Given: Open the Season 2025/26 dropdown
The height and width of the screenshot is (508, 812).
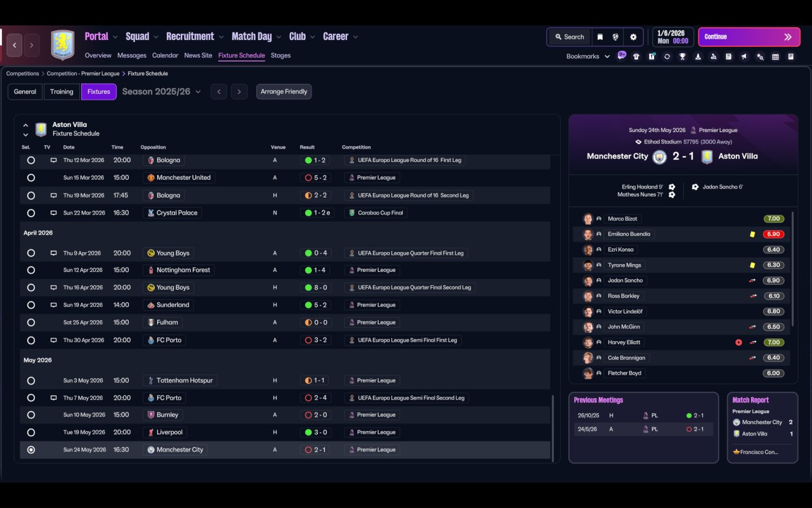Looking at the screenshot, I should [162, 91].
